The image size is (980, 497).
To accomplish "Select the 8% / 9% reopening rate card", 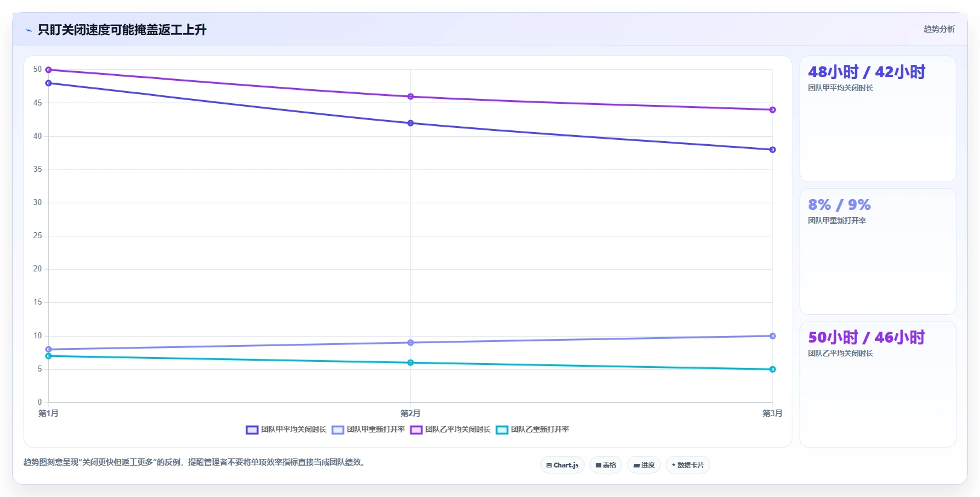I will [x=878, y=252].
